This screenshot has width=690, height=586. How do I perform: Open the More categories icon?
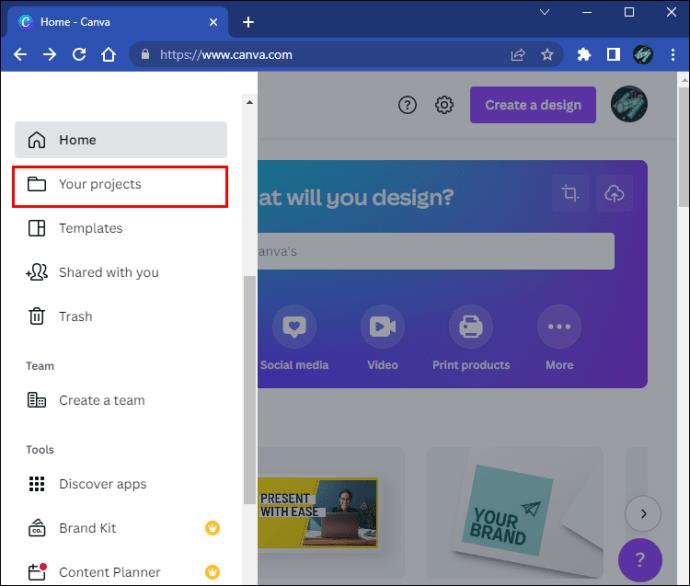(559, 327)
